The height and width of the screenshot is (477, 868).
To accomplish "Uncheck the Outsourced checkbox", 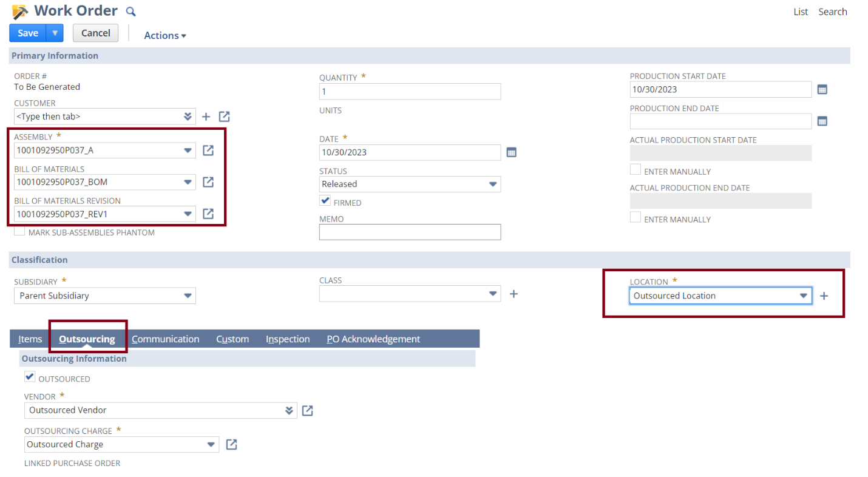I will coord(30,376).
